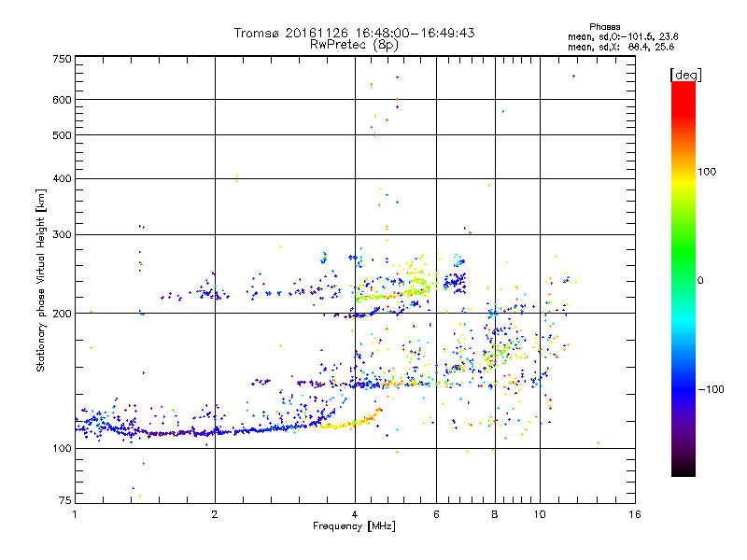This screenshot has width=747, height=560.
Task: Click the black bottom of the phase colorbar
Action: coord(684,472)
